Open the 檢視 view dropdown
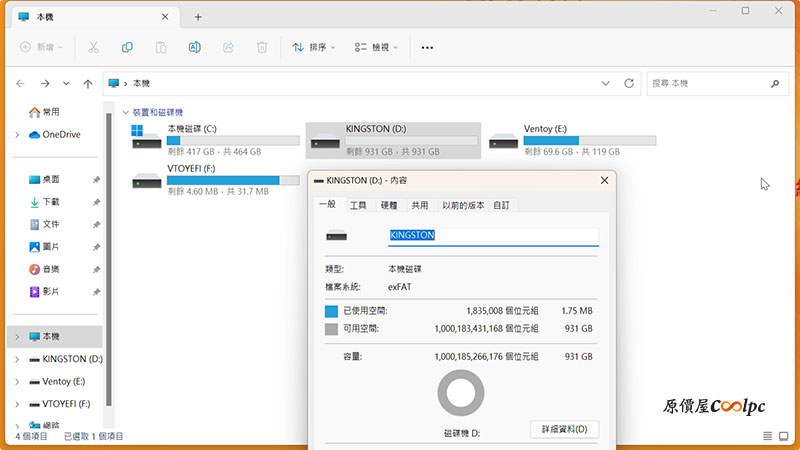 click(x=376, y=47)
